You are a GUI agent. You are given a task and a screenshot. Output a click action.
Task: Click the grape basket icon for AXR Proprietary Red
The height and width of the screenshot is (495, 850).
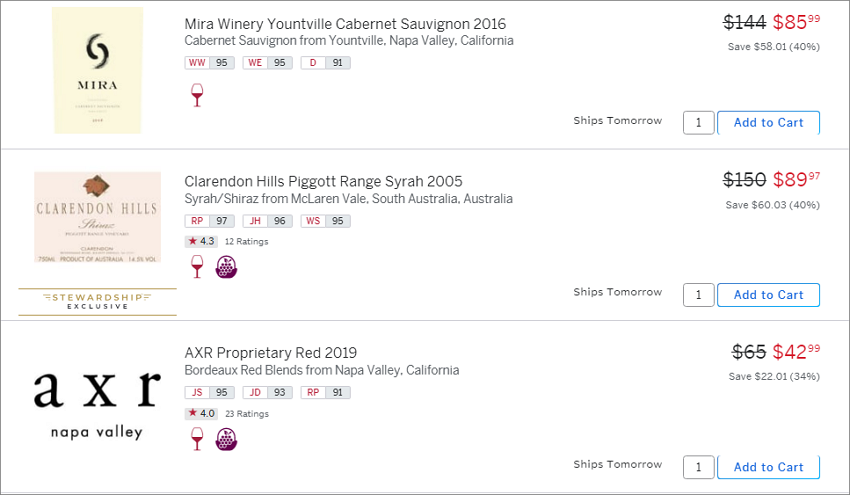click(x=226, y=439)
